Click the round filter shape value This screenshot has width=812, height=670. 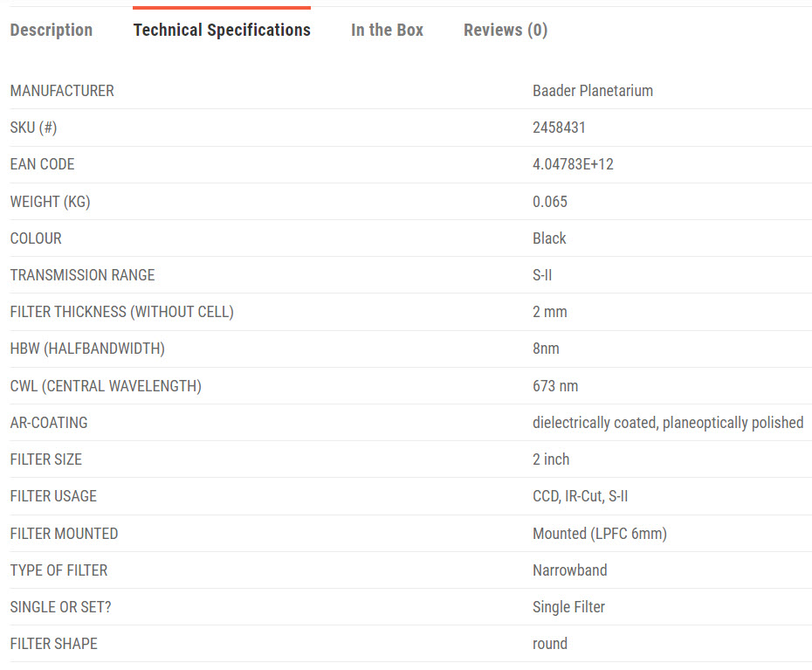click(550, 644)
